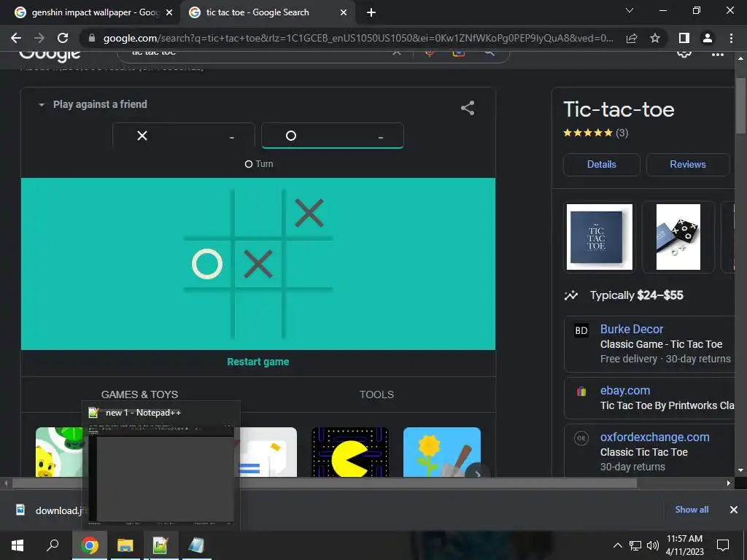Select the X player score box
Screen dimensions: 747x560
point(184,136)
